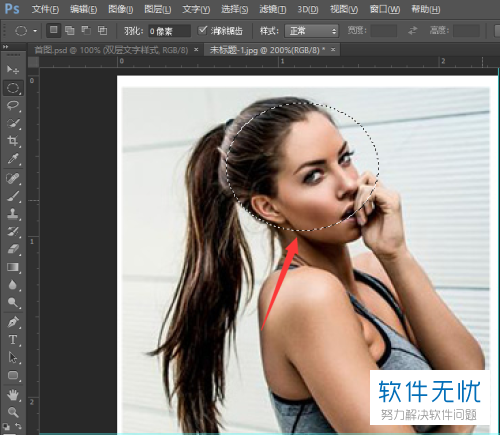This screenshot has width=500, height=435.
Task: Click the ruler origin corner box
Action: tap(33, 62)
